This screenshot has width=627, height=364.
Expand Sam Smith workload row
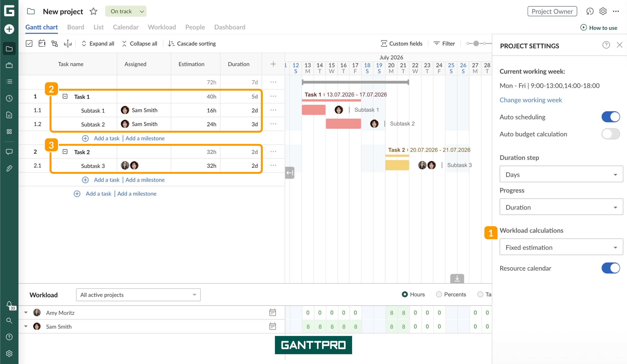click(26, 326)
